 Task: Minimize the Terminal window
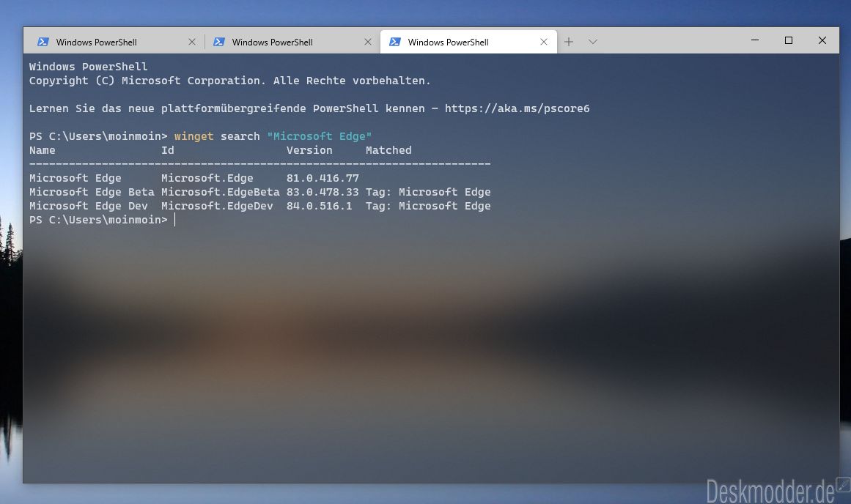click(755, 40)
